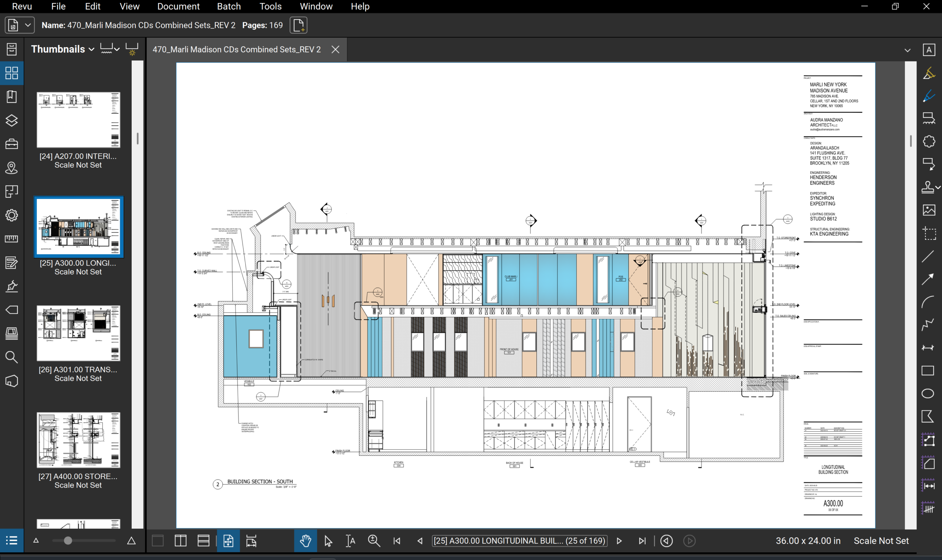Adjust the thumbnail size slider
This screenshot has height=560, width=942.
[68, 541]
